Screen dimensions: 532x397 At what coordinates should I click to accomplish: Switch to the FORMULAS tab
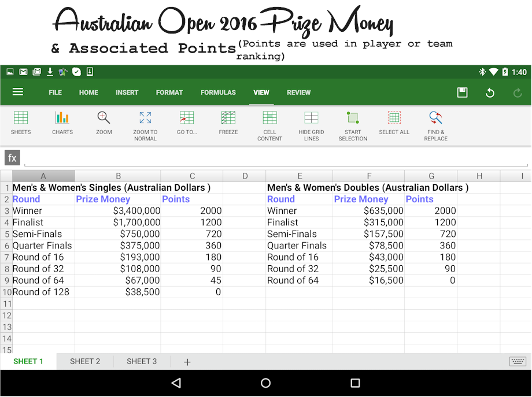[218, 92]
